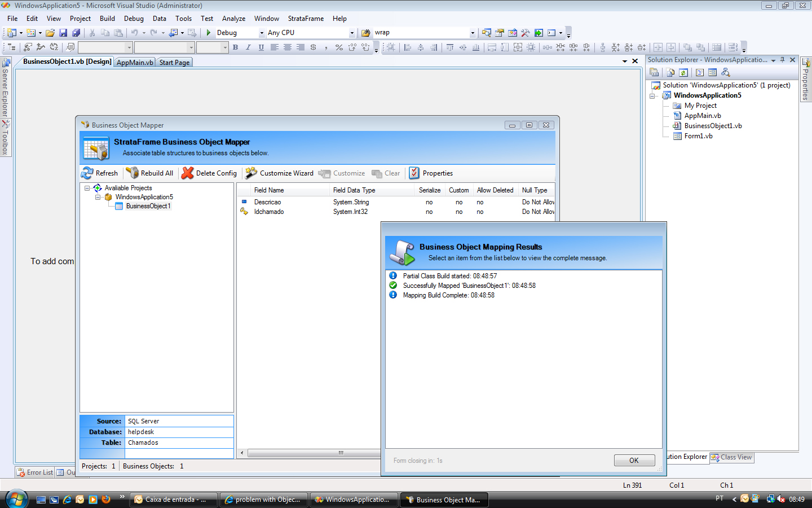Click the Delete Config red X icon
The width and height of the screenshot is (812, 508).
188,173
